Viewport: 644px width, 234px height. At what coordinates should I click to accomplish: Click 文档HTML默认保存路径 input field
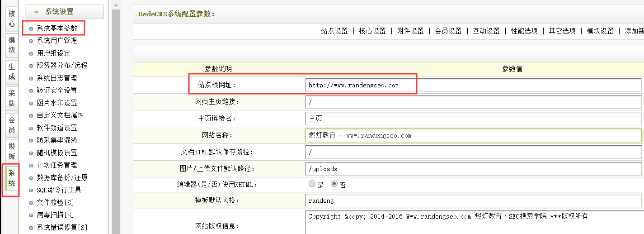click(x=474, y=152)
